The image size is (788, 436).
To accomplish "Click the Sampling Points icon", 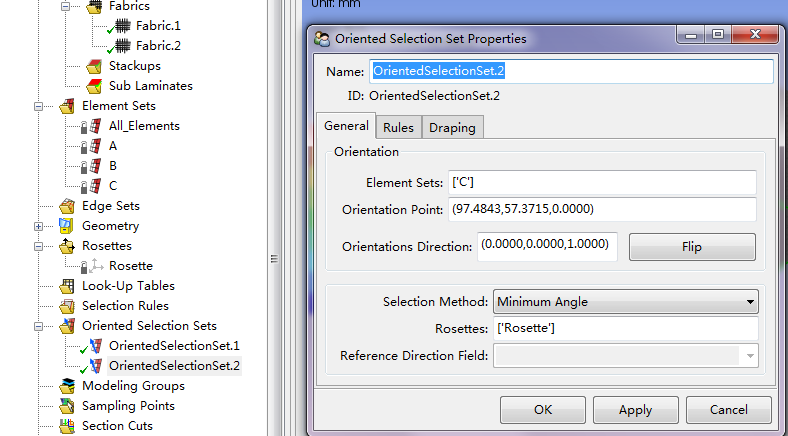I will [x=67, y=406].
